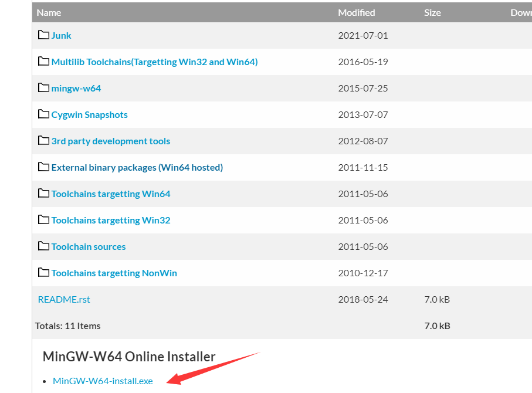Click the folder icon beside 3rd party development tools
The width and height of the screenshot is (532, 393).
click(43, 140)
